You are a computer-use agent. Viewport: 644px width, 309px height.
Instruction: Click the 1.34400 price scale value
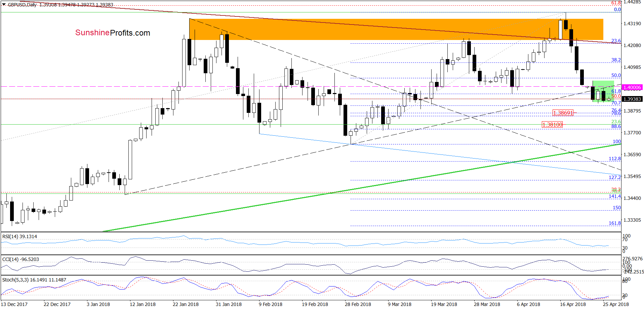pos(632,198)
